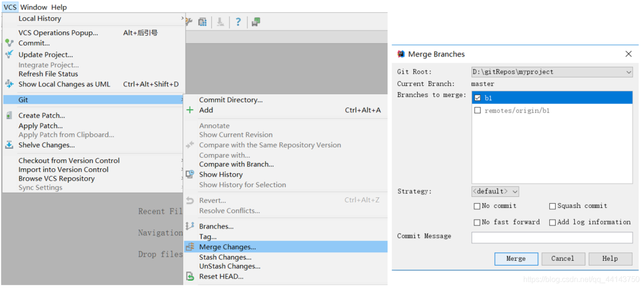Click the wrench settings toolbar icon
This screenshot has width=644, height=288.
189,21
